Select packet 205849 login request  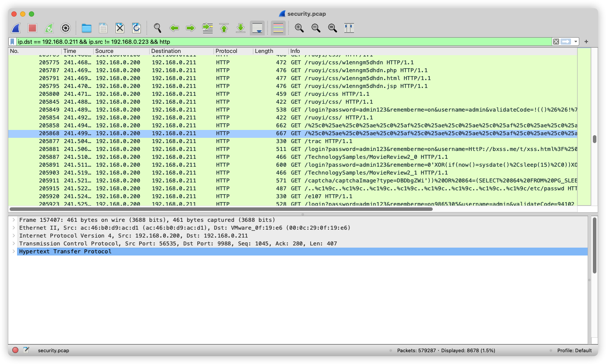click(x=293, y=110)
